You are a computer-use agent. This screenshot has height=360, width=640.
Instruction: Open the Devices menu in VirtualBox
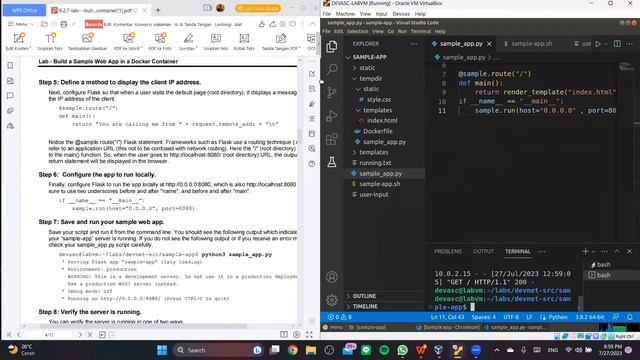point(401,14)
